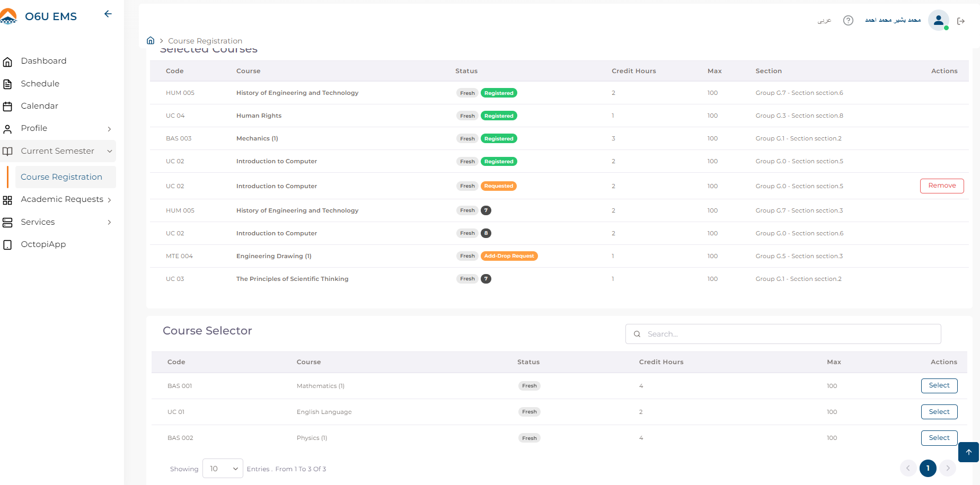Click the user avatar icon
Screen dimensions: 980x485
[938, 21]
